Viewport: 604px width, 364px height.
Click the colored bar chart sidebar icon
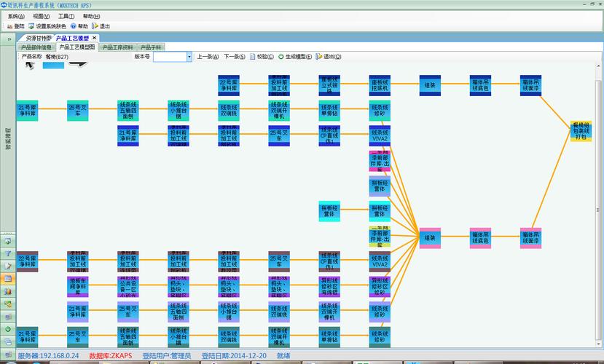tap(8, 291)
